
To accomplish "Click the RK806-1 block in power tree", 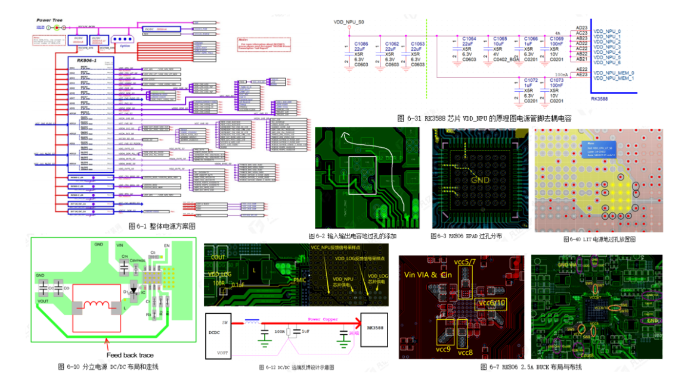I will pyautogui.click(x=91, y=114).
